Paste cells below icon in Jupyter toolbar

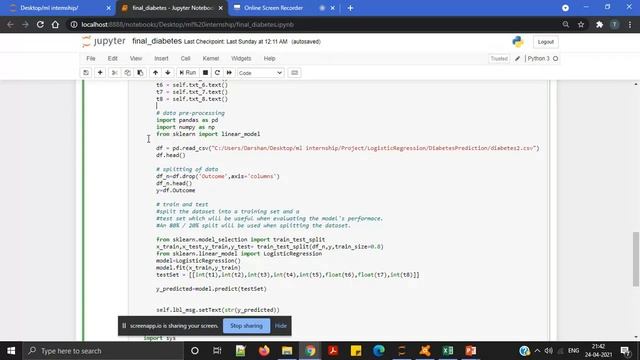tap(140, 73)
